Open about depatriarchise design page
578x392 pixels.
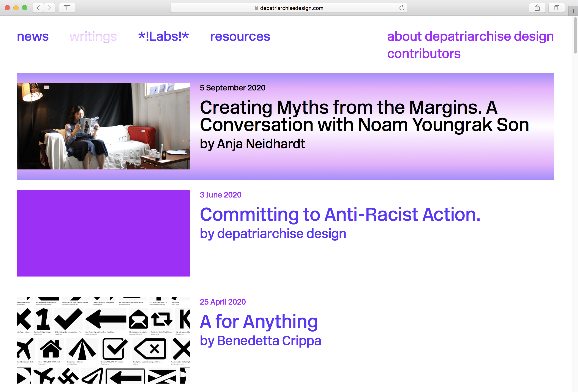(470, 36)
